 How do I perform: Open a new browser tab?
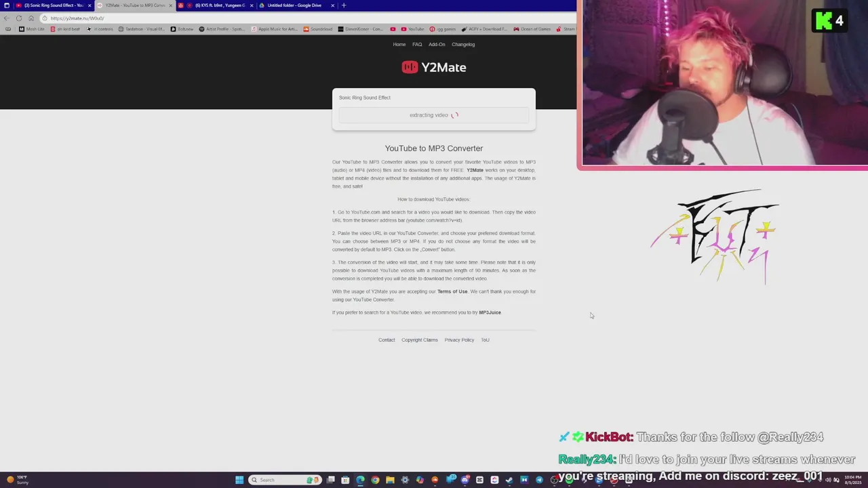[x=344, y=5]
